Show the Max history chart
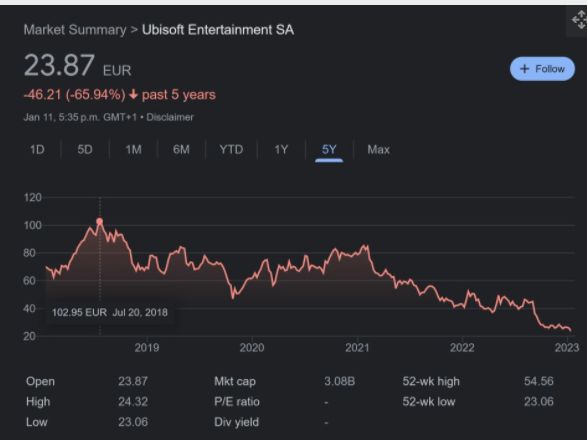Image resolution: width=587 pixels, height=440 pixels. pyautogui.click(x=378, y=150)
